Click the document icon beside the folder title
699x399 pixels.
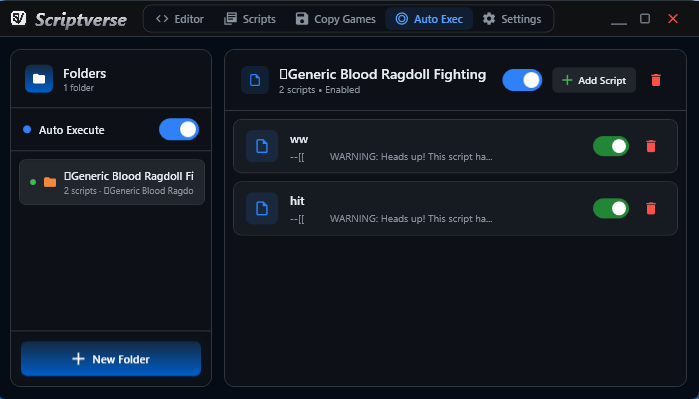(255, 80)
